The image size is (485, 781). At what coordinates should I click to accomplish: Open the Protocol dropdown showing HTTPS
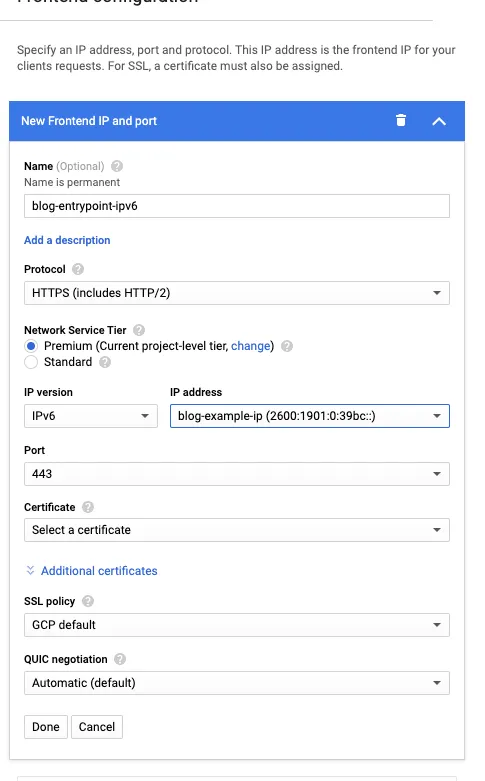(x=237, y=293)
